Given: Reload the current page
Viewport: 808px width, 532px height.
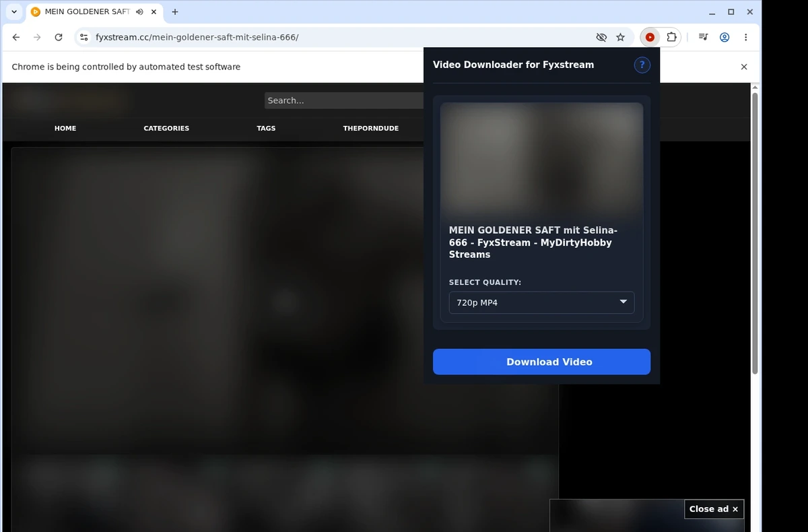Looking at the screenshot, I should 59,37.
